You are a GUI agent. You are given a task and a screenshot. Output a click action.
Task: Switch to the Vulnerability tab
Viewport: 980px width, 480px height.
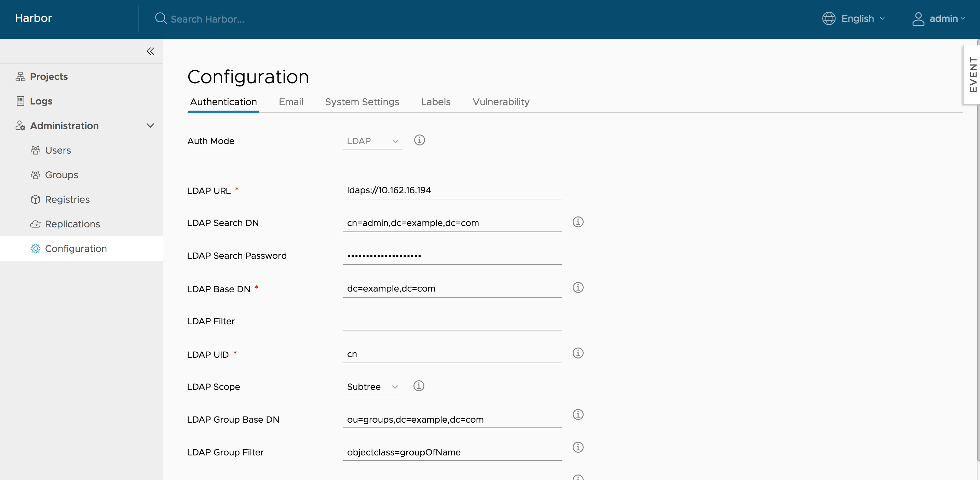(x=501, y=102)
